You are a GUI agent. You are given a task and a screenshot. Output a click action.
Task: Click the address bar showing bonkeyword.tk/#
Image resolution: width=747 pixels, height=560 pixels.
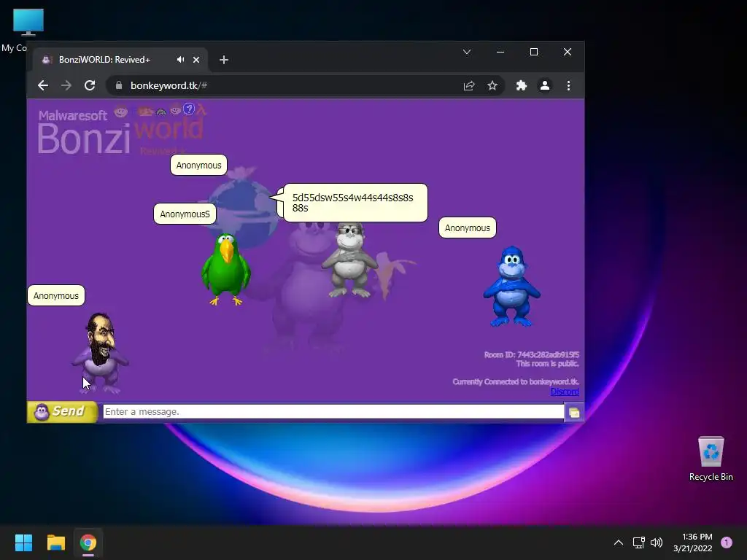coord(305,85)
